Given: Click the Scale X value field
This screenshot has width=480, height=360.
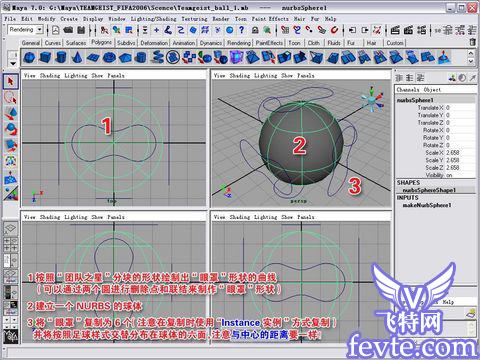Looking at the screenshot, I should pos(460,153).
